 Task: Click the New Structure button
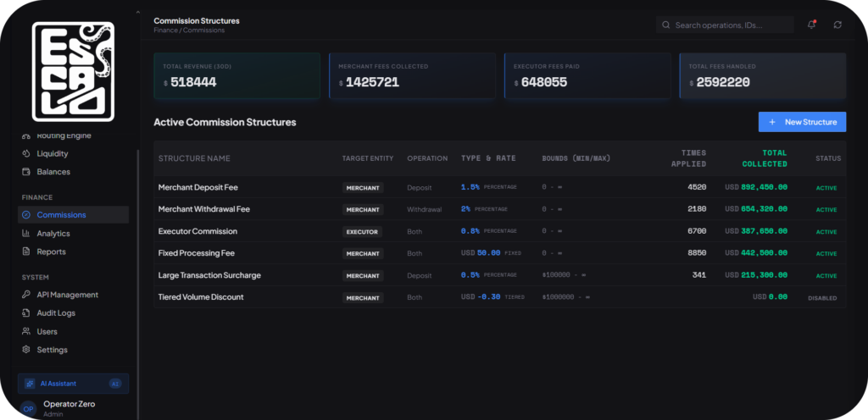802,122
